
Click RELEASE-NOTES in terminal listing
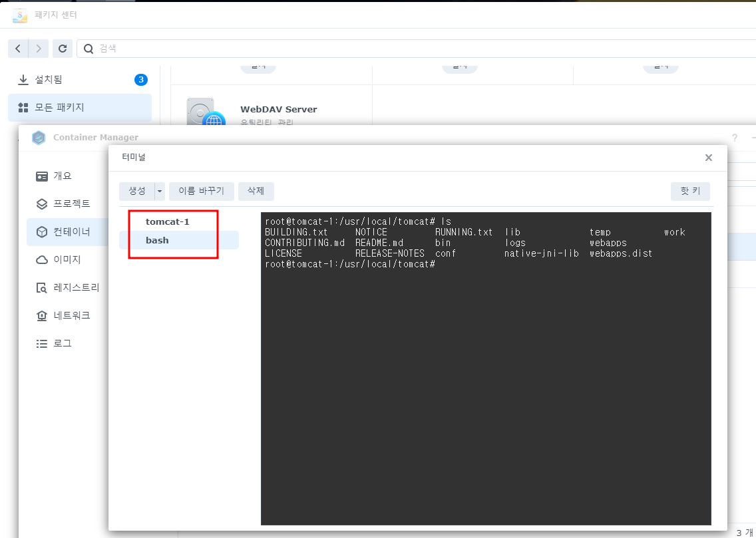tap(390, 253)
